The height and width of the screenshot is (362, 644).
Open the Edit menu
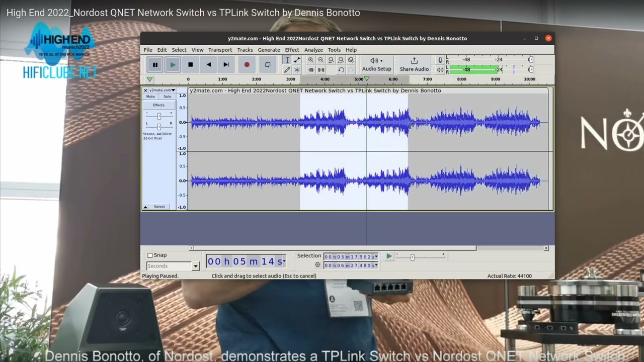click(x=162, y=50)
